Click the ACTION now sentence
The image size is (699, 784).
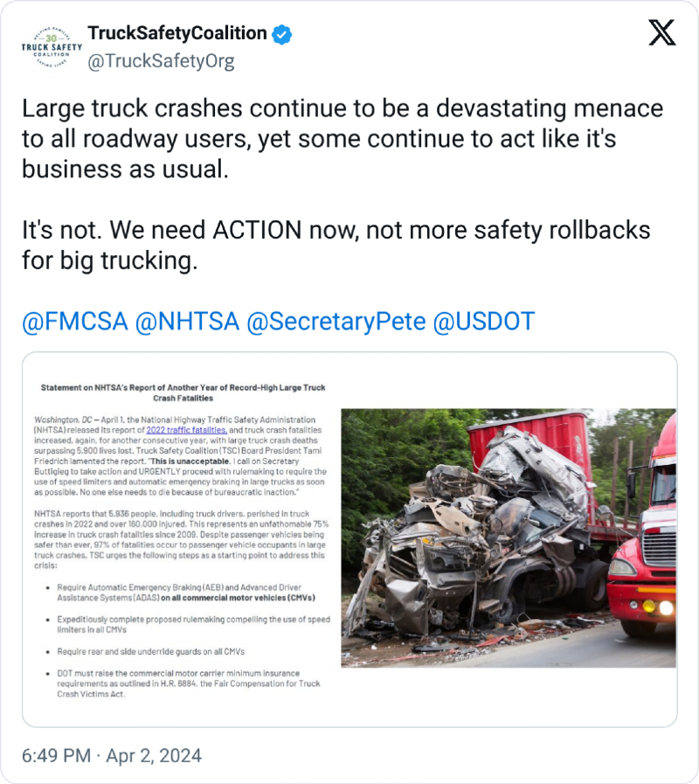coord(336,245)
